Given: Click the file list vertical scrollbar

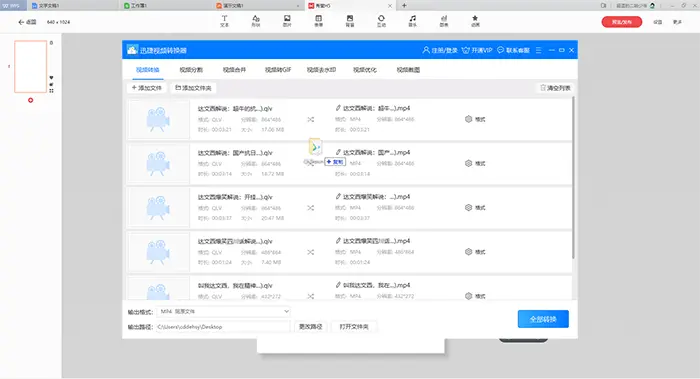Looking at the screenshot, I should click(x=573, y=177).
